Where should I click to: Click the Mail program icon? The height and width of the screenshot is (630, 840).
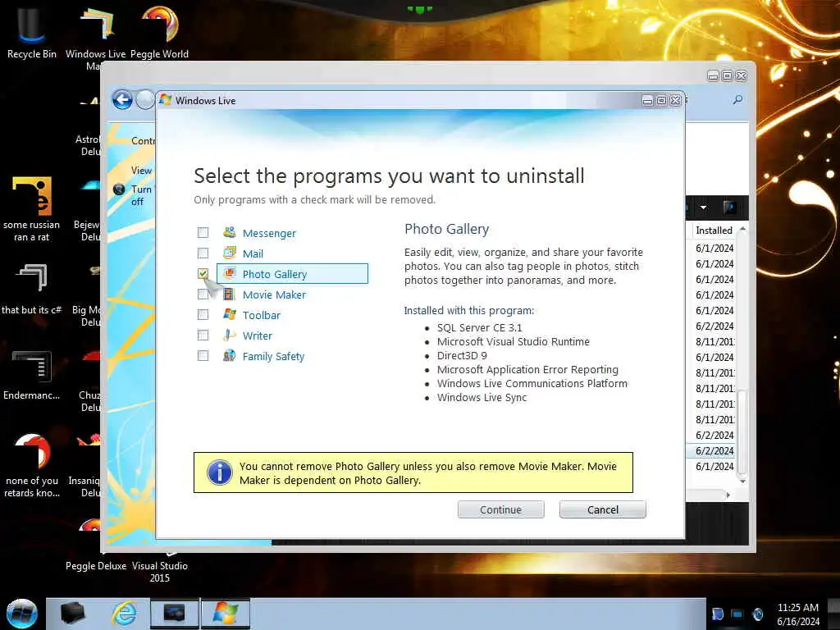[230, 253]
